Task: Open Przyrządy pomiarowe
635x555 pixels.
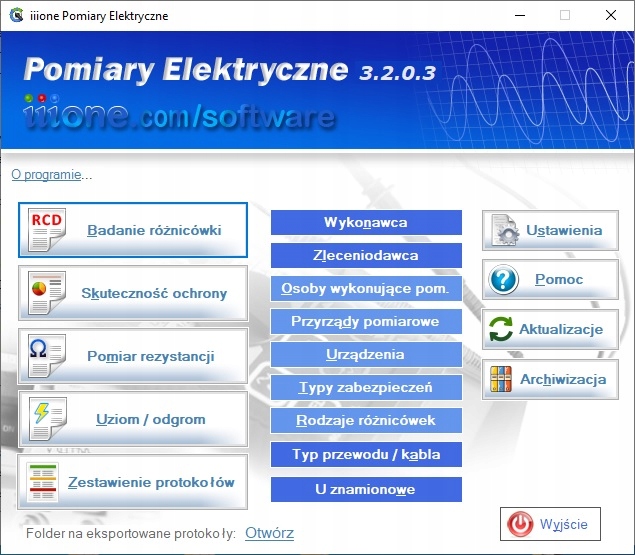Action: point(366,321)
